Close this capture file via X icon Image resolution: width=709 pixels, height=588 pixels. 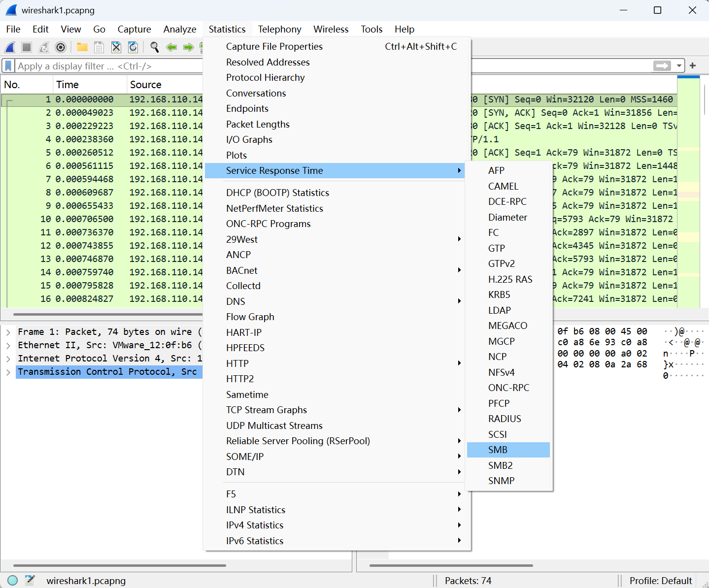coord(116,47)
